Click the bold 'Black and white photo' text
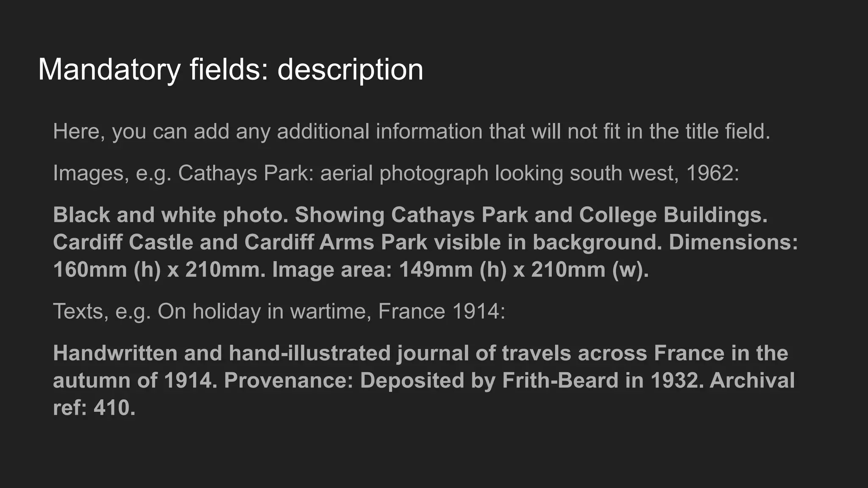Viewport: 868px width, 488px height. tap(170, 215)
